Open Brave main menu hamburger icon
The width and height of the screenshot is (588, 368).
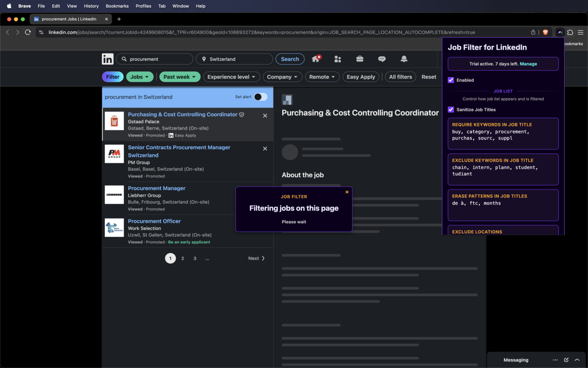point(581,32)
